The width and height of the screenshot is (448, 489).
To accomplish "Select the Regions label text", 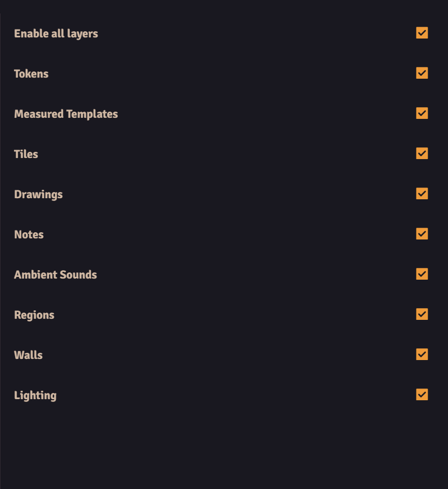I will pos(34,315).
